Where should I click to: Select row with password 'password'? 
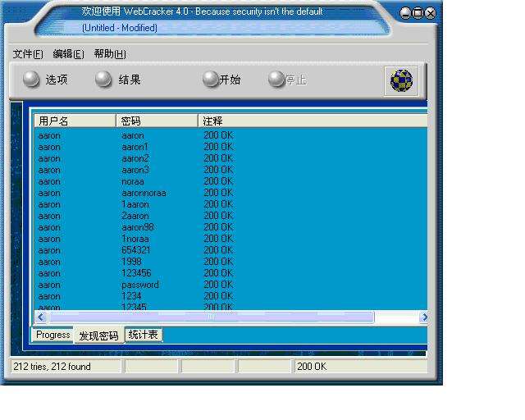231,285
